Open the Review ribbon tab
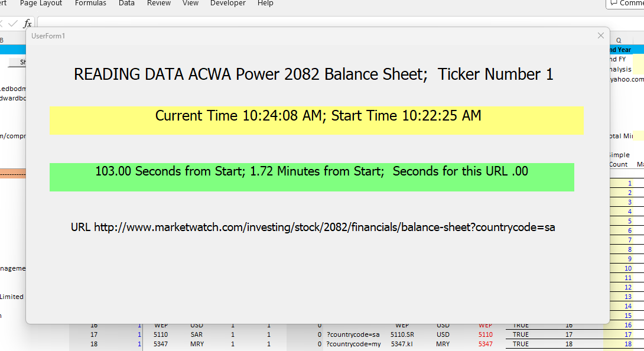644x351 pixels. [x=159, y=4]
